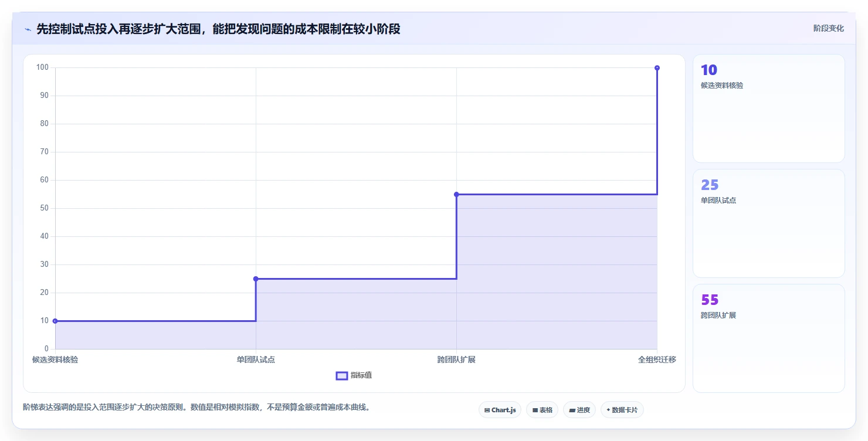
Task: Click the 表格 tag pill
Action: 542,410
